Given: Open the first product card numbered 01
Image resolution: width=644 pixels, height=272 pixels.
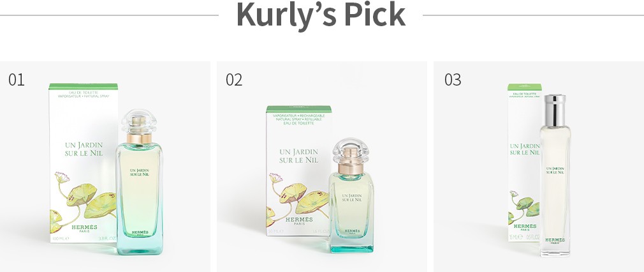Looking at the screenshot, I should tap(105, 167).
